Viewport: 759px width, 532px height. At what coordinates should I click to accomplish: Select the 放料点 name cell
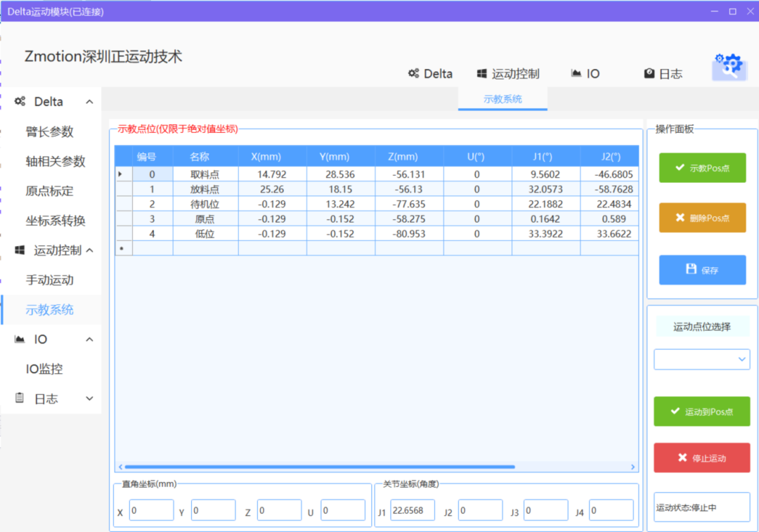click(x=206, y=189)
